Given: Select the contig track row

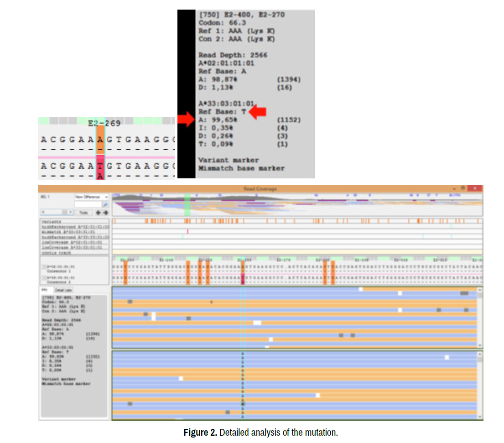Looking at the screenshot, I should coord(75,252).
